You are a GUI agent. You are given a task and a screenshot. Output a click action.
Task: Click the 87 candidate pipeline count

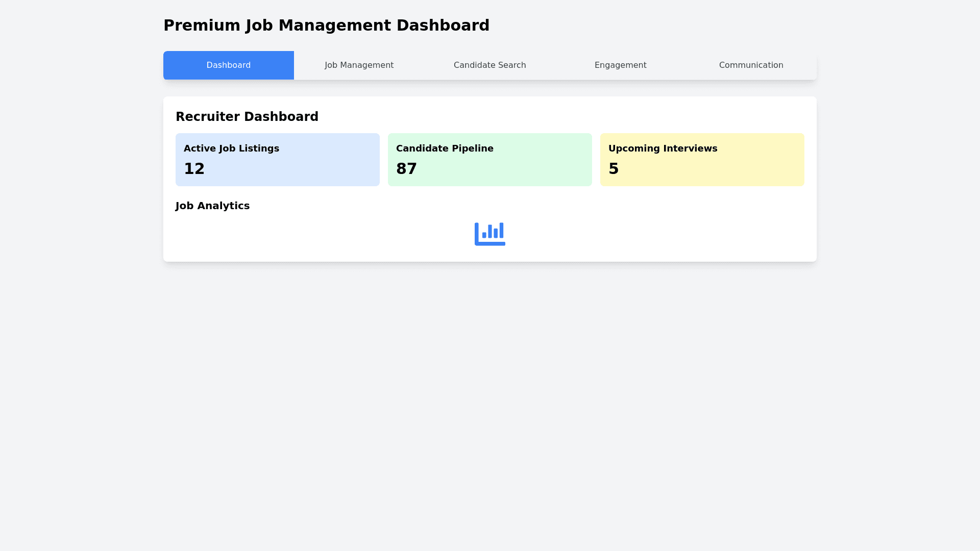406,169
